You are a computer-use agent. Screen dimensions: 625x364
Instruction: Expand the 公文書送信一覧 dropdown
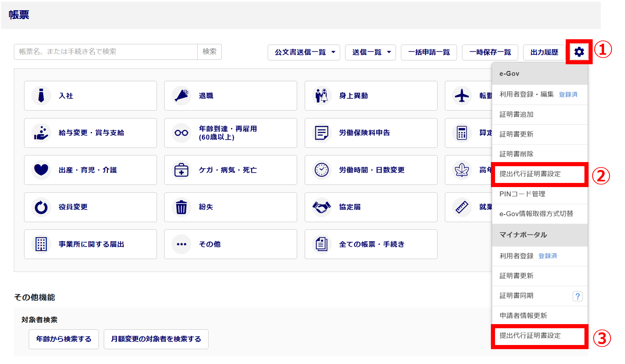(304, 52)
